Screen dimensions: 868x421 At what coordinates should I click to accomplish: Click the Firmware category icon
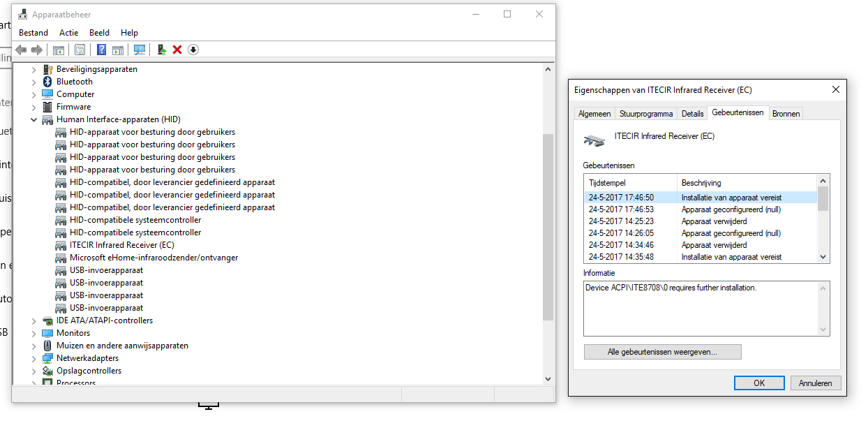(x=47, y=107)
